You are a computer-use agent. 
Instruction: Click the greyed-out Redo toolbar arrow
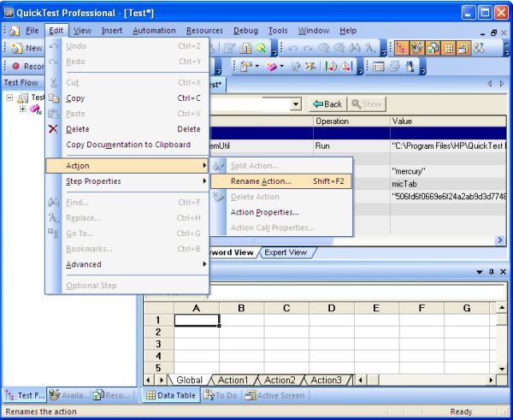tap(308, 49)
